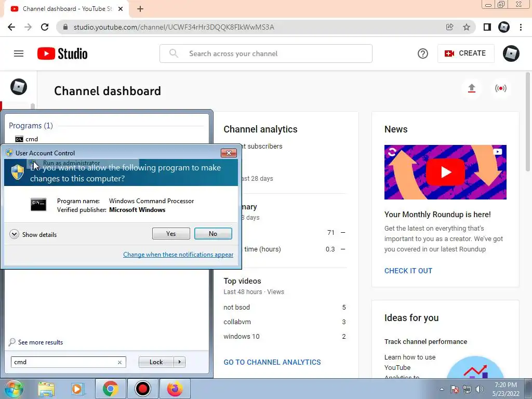This screenshot has height=399, width=532.
Task: Click Track channel performance idea title
Action: pyautogui.click(x=425, y=342)
